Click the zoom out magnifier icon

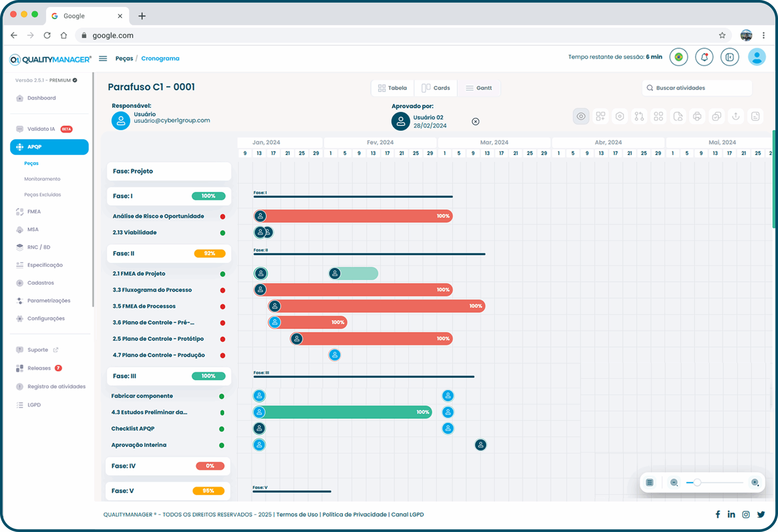coord(674,482)
